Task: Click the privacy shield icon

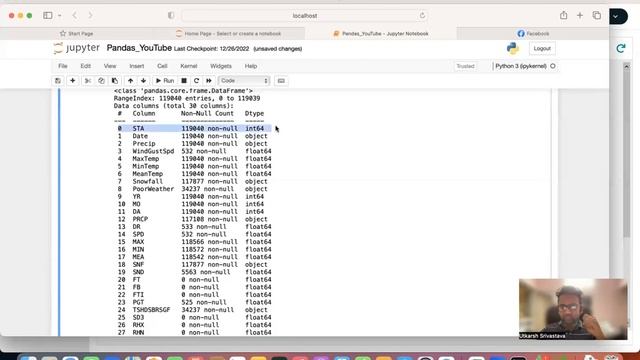Action: pos(171,16)
